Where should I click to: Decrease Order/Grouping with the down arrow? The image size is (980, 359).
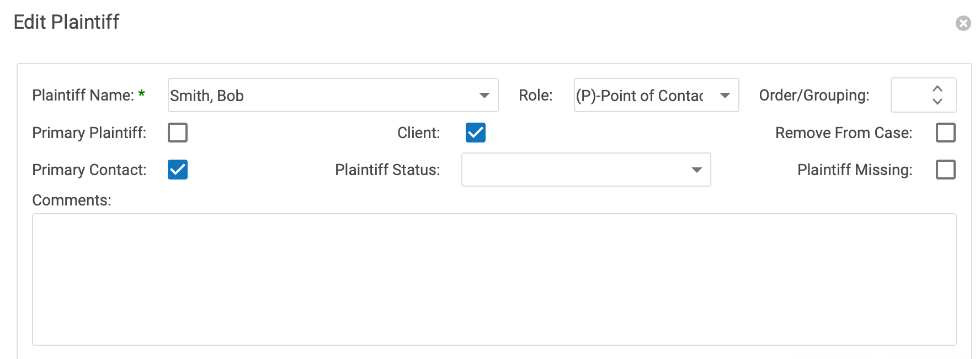[x=937, y=102]
